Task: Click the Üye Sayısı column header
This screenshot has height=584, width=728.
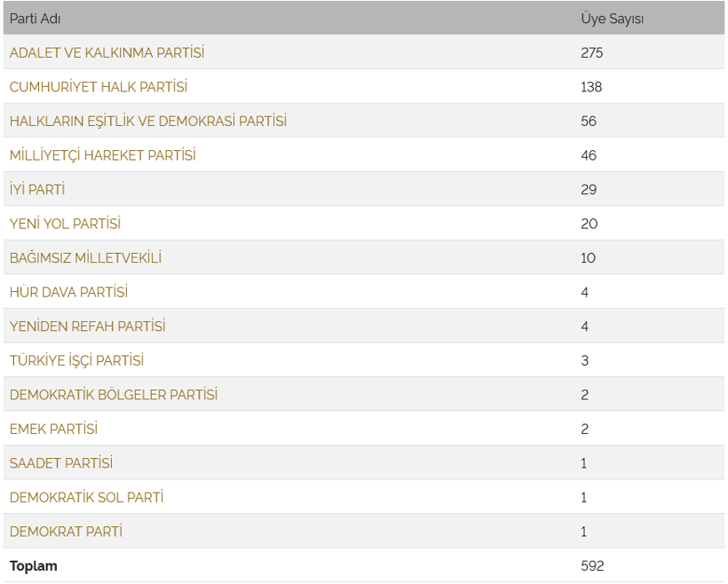Action: click(x=612, y=19)
